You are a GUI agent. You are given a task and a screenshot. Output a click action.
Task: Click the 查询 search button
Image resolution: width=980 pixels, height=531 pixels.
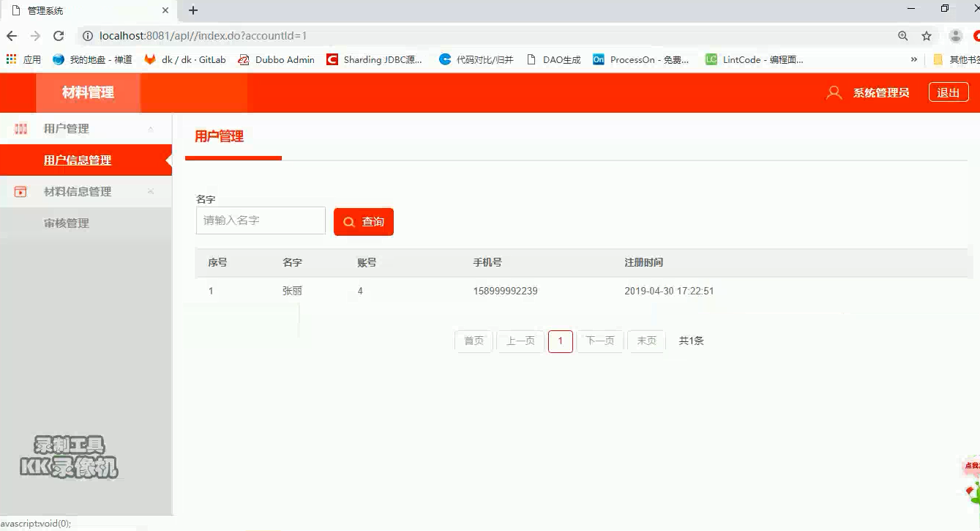tap(364, 222)
